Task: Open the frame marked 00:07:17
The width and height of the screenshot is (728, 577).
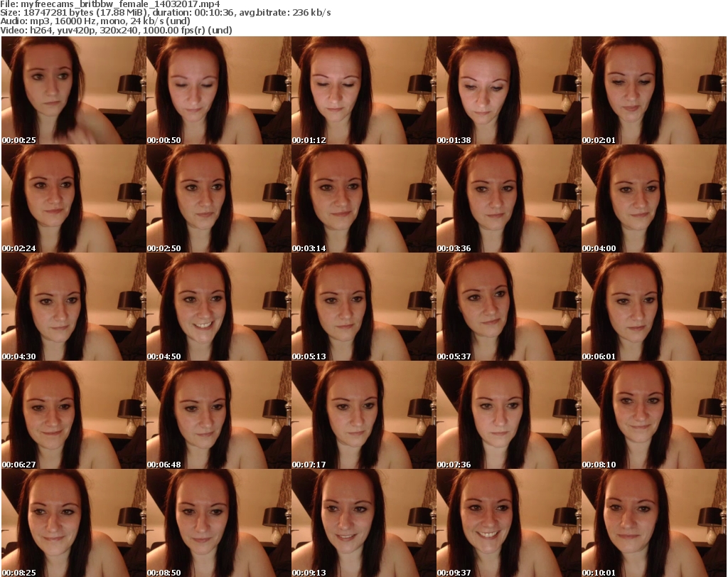Action: click(x=363, y=415)
